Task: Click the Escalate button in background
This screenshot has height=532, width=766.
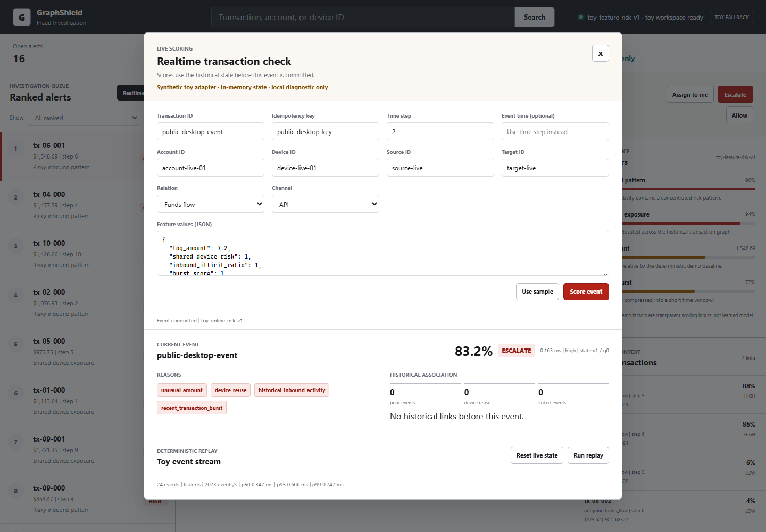Action: point(735,94)
